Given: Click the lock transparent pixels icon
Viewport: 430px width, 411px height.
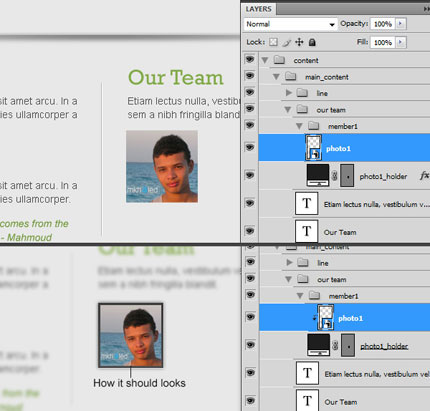Looking at the screenshot, I should click(x=273, y=42).
